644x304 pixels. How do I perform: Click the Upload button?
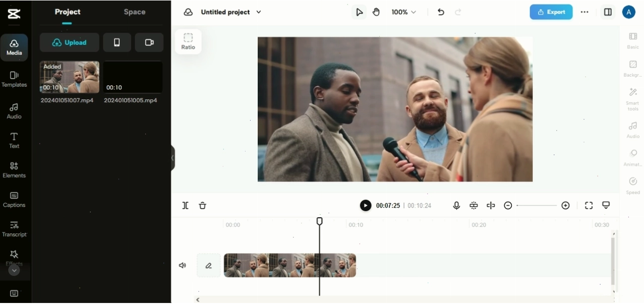click(70, 42)
